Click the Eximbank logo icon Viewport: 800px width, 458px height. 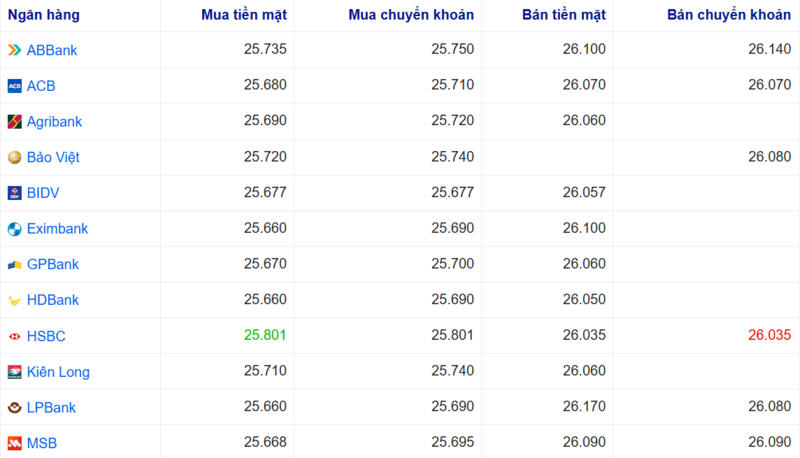point(14,229)
